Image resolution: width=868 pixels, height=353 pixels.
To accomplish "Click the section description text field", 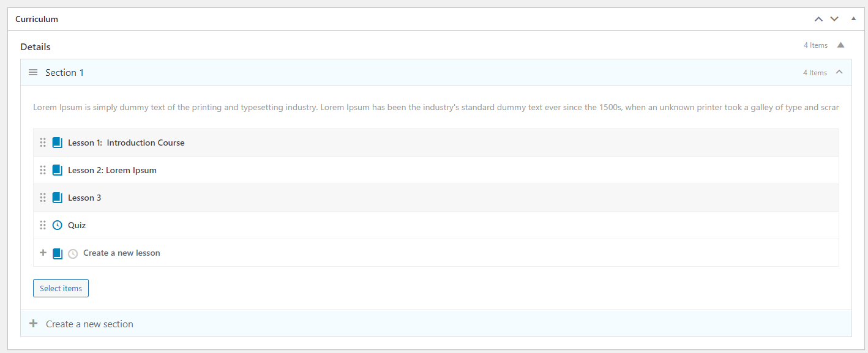I will click(x=436, y=107).
